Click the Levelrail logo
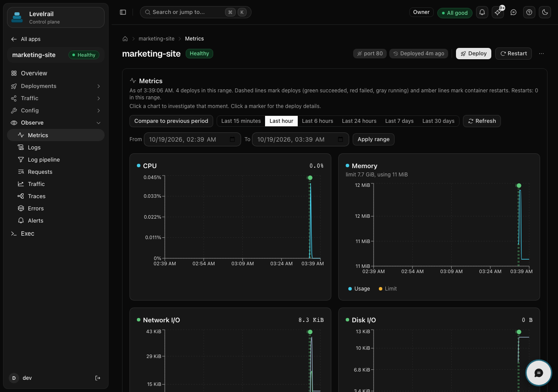 point(17,17)
